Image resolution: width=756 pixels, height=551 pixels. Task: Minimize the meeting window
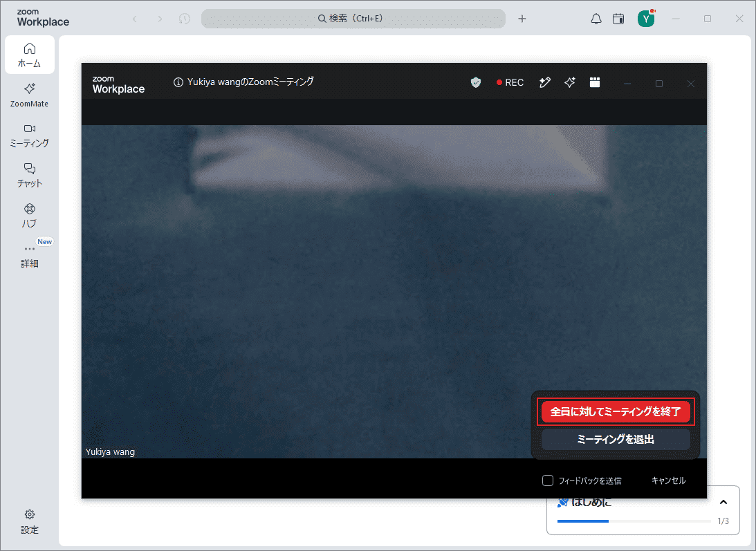(x=627, y=84)
